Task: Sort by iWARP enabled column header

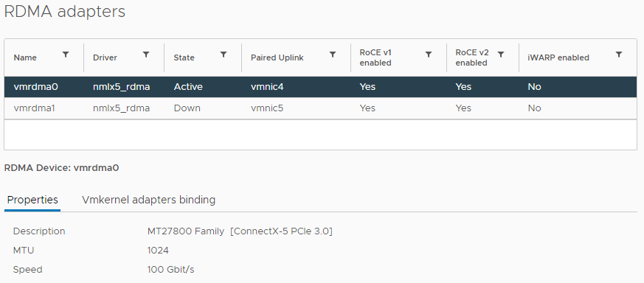Action: pyautogui.click(x=558, y=57)
